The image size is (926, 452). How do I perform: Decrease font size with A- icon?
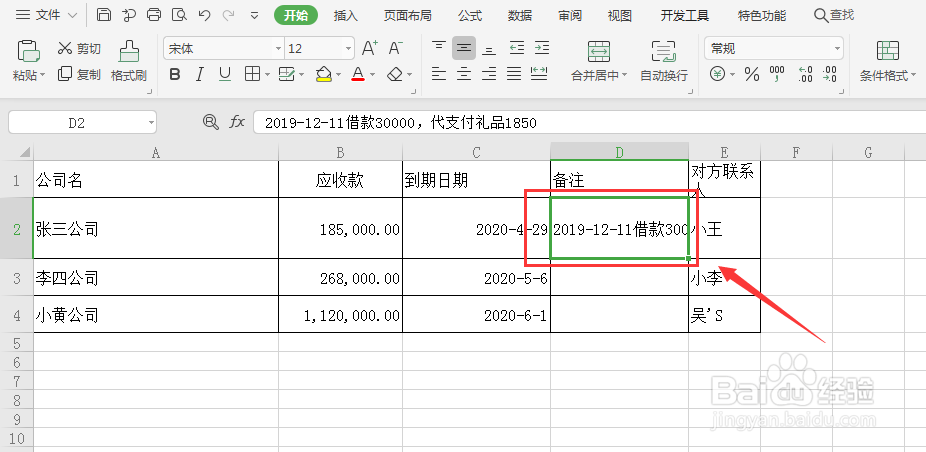click(396, 48)
